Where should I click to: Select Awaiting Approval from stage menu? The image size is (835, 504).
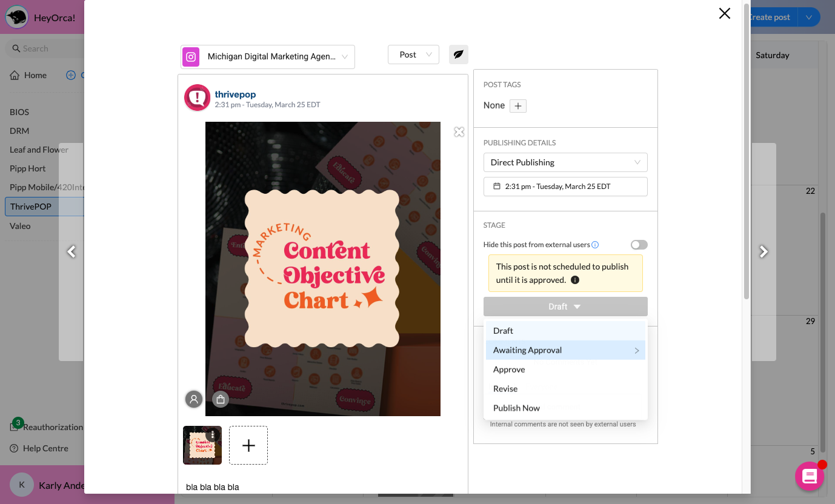click(x=565, y=350)
